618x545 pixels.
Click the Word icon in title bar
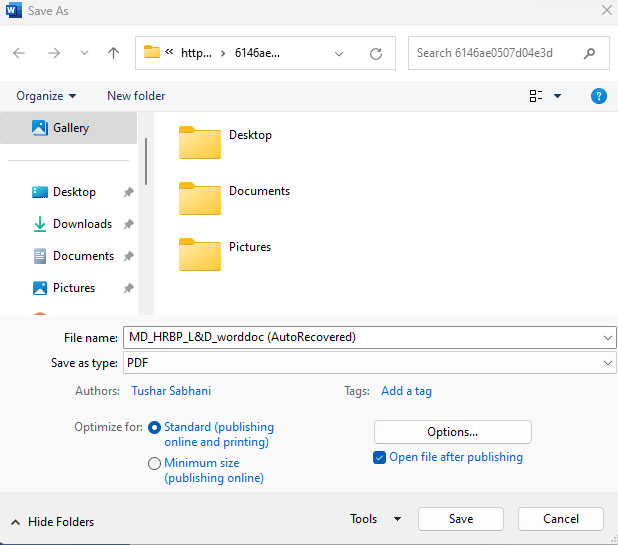tap(13, 10)
